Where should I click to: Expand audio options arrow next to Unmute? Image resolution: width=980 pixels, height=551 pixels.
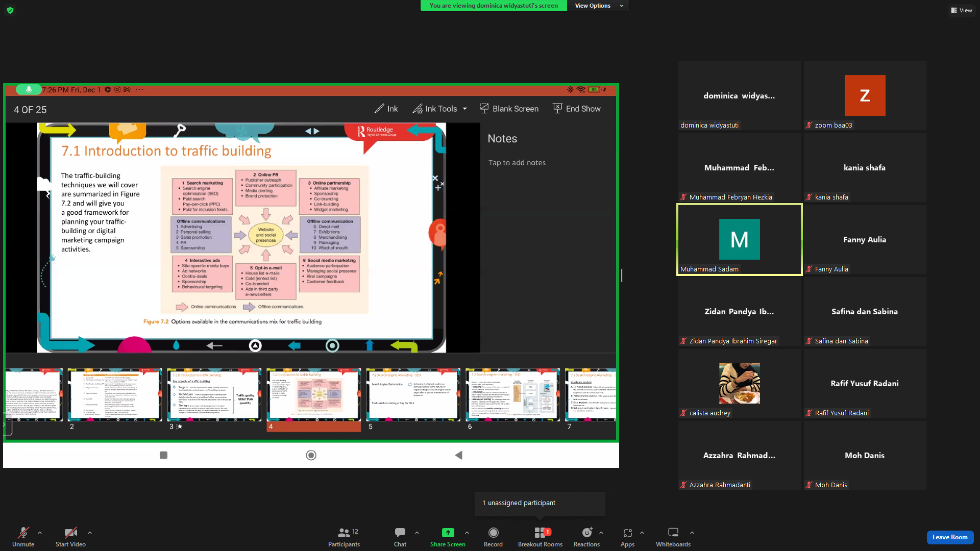click(40, 533)
